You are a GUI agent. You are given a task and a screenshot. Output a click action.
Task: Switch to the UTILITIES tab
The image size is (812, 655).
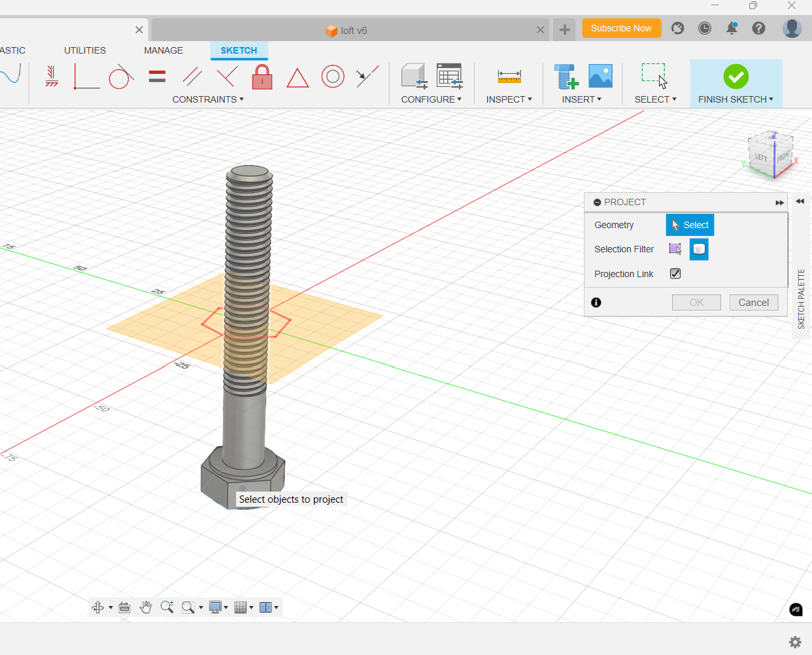coord(85,50)
